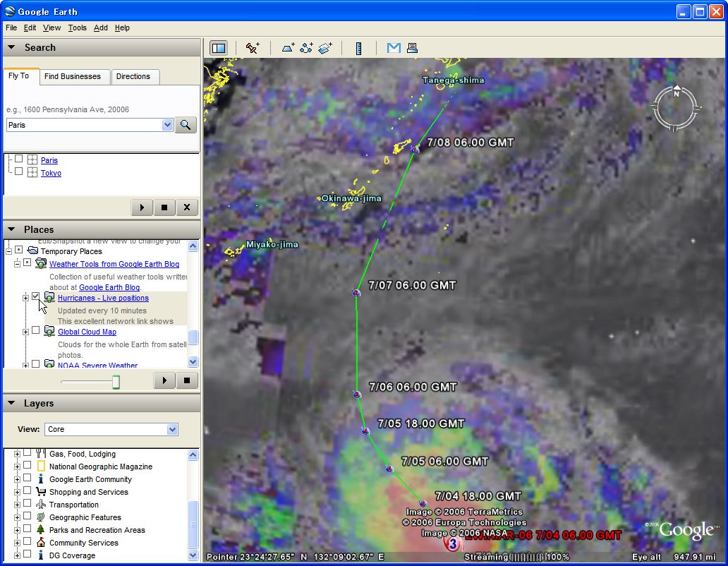Screen dimensions: 728x566
Task: Enable the Global Cloud Map checkbox
Action: (36, 330)
